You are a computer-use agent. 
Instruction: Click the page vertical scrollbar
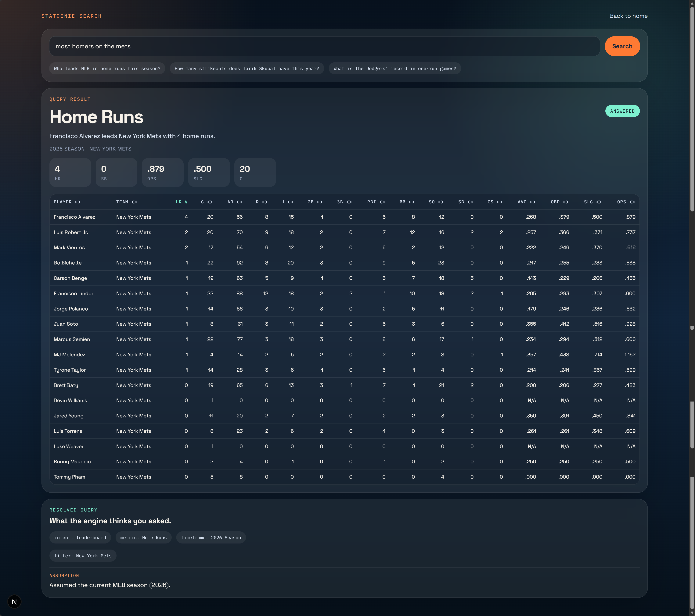point(692,109)
